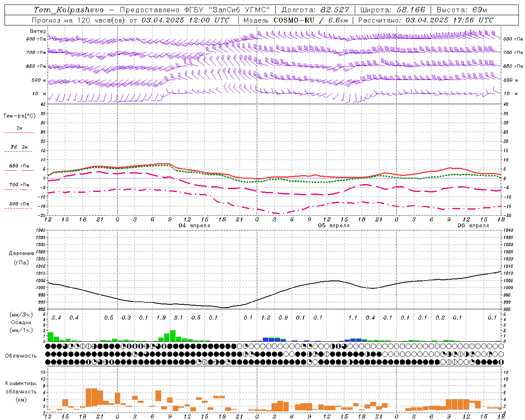Click the '0.9' precipitation amount value

click(x=283, y=318)
